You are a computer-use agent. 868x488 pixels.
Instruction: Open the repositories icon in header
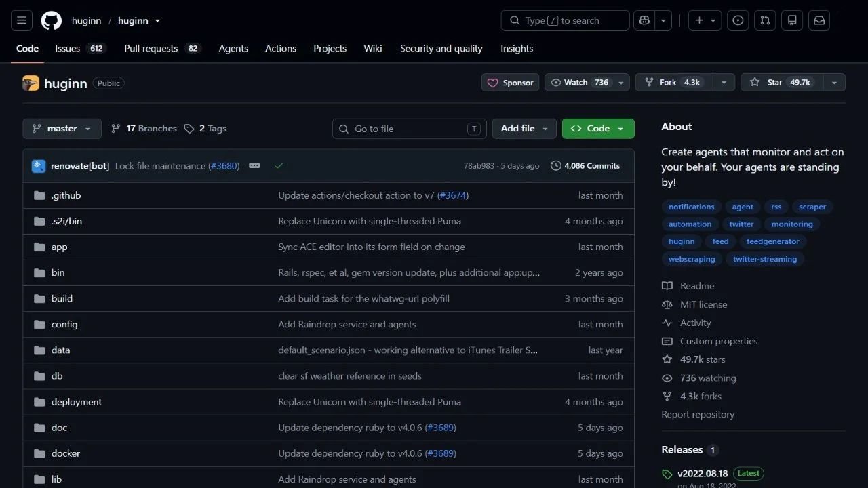pos(792,20)
